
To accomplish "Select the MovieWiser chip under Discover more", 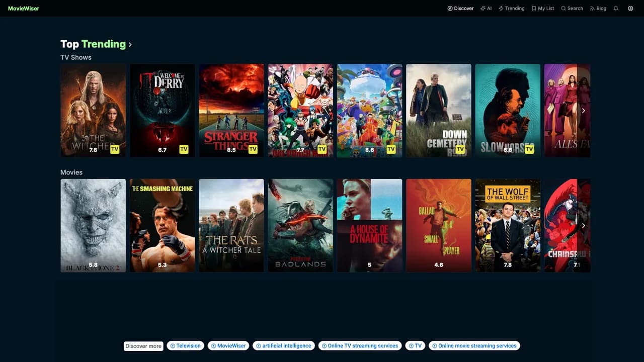I will (228, 346).
